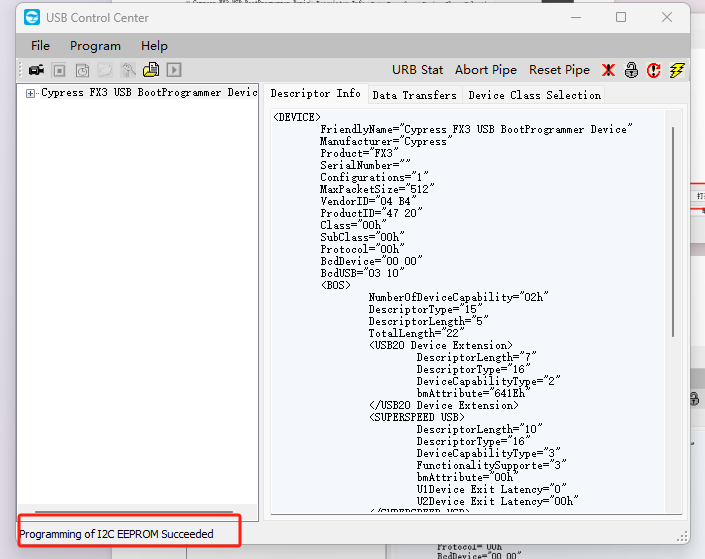Image resolution: width=705 pixels, height=559 pixels.
Task: Expand the Cypress FX3 BootProgrammer tree node
Action: (x=30, y=94)
